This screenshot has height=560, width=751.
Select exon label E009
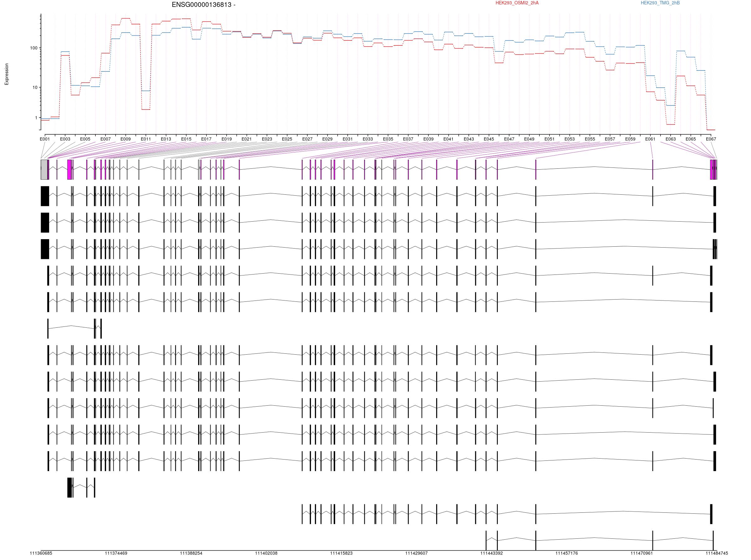[x=125, y=139]
